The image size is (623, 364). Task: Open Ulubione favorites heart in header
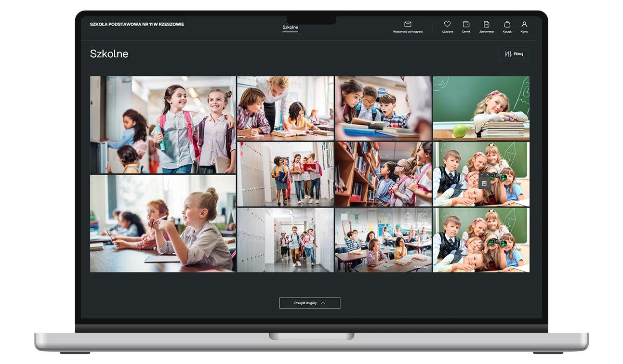point(447,25)
